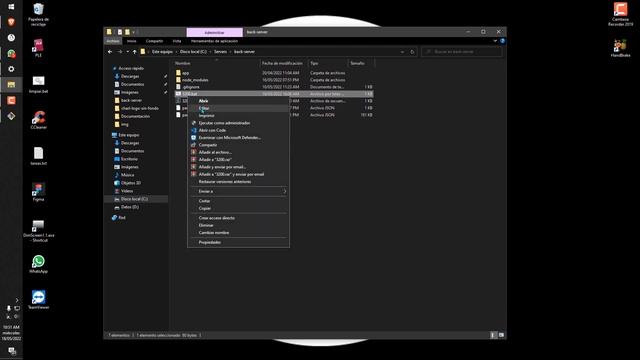The image size is (640, 360).
Task: Click Este equipo in the address path
Action: [162, 52]
